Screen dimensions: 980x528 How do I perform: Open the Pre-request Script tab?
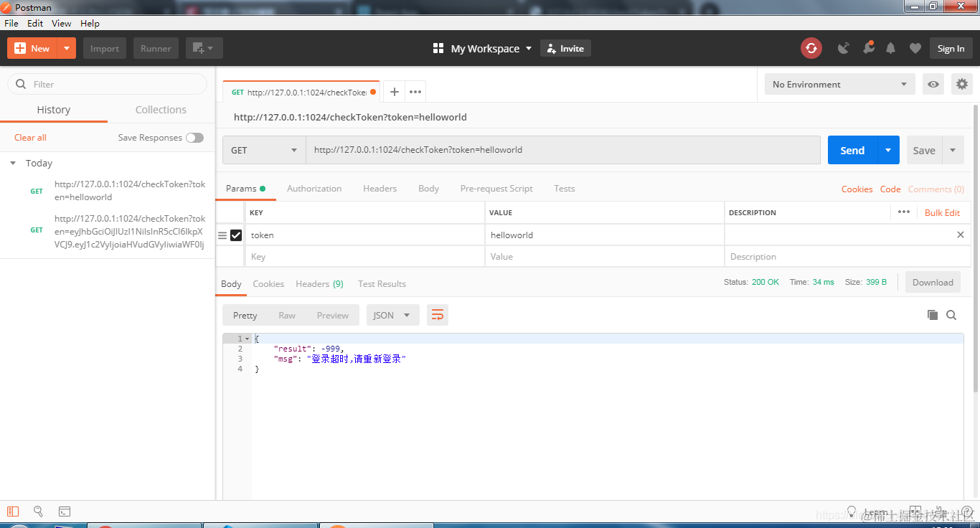[x=496, y=189]
